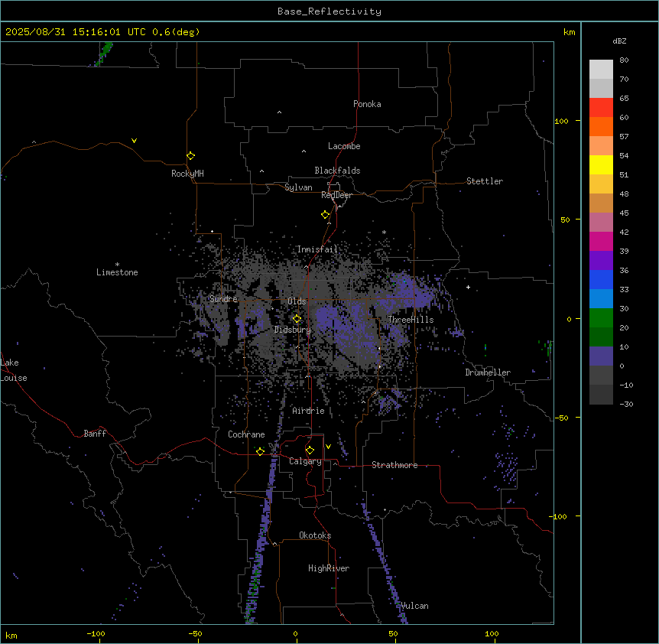Select the slate purple swatch near 10 dBZ
This screenshot has height=644, width=659.
click(x=601, y=356)
